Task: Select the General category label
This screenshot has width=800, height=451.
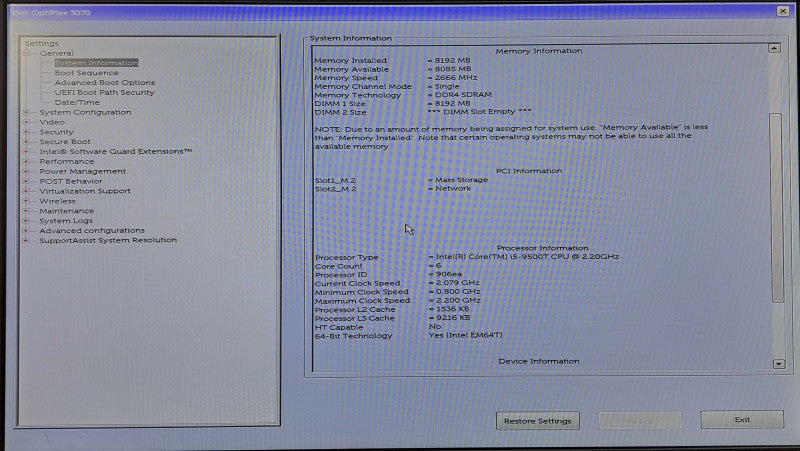Action: [57, 53]
